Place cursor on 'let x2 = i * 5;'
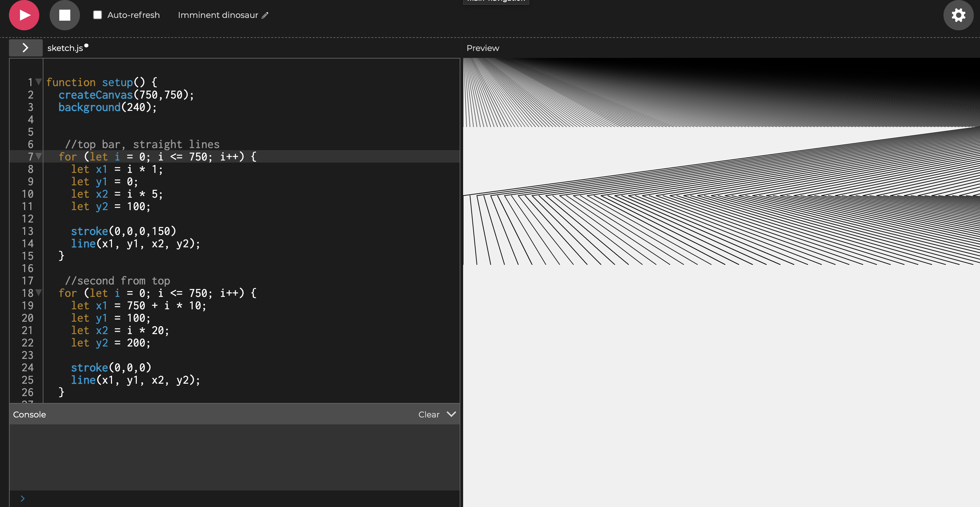Image resolution: width=980 pixels, height=507 pixels. (117, 194)
